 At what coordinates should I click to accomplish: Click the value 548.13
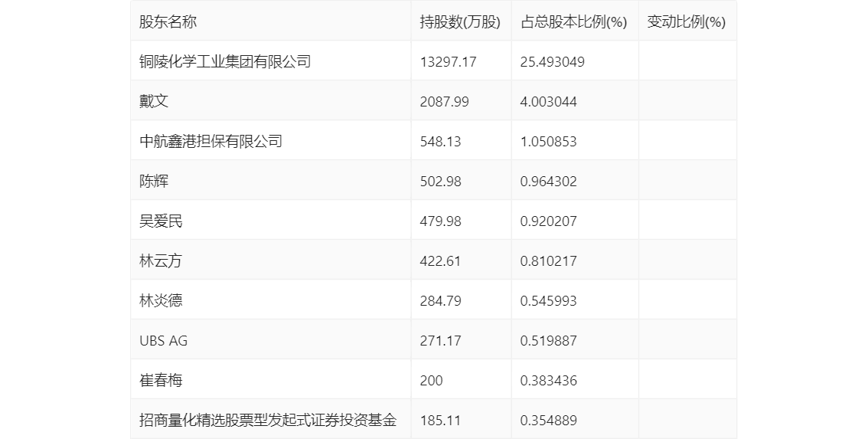click(441, 141)
